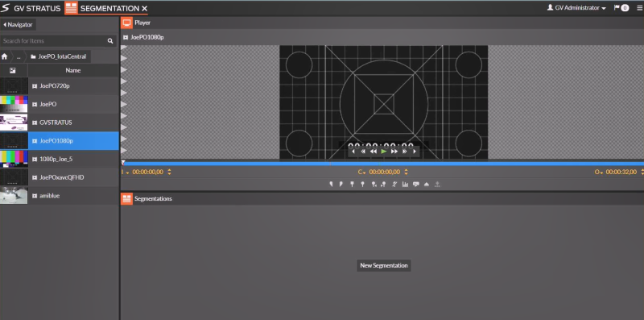Click the fast forward playback button

point(394,152)
